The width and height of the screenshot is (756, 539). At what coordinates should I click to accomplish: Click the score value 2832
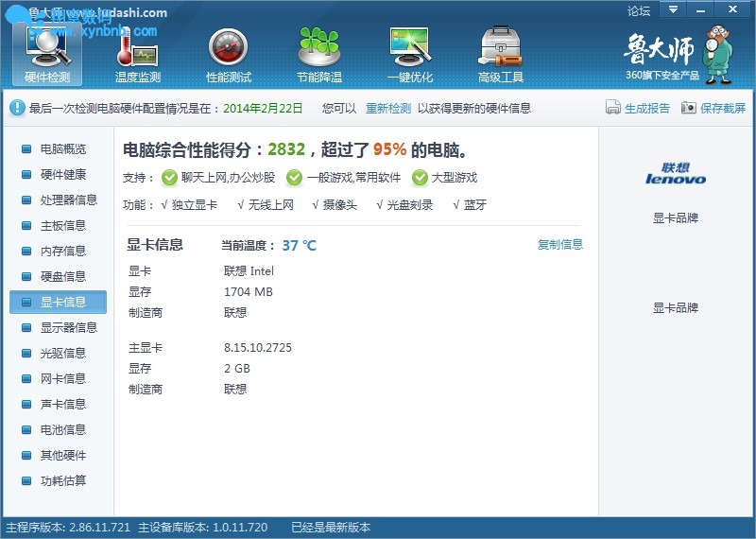pos(286,149)
